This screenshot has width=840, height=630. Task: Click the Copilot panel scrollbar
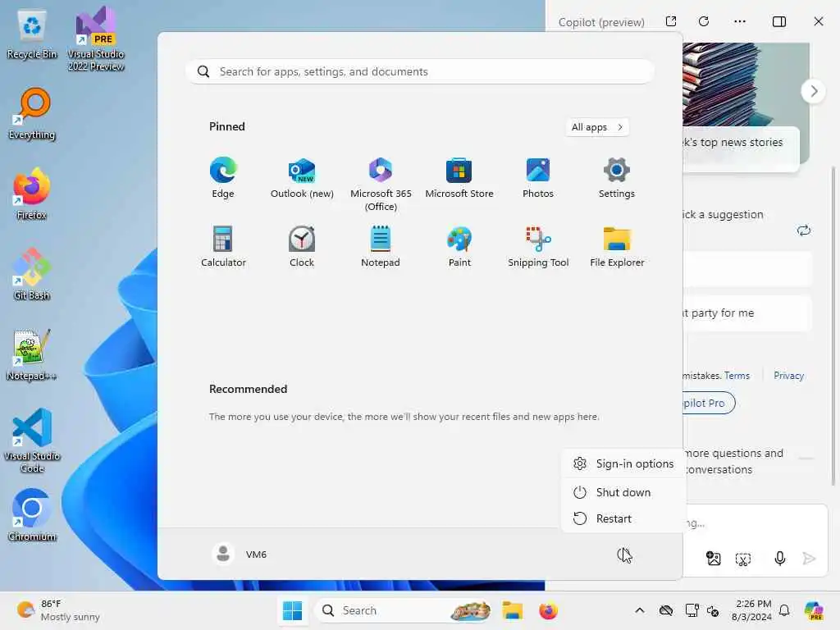coord(833,326)
